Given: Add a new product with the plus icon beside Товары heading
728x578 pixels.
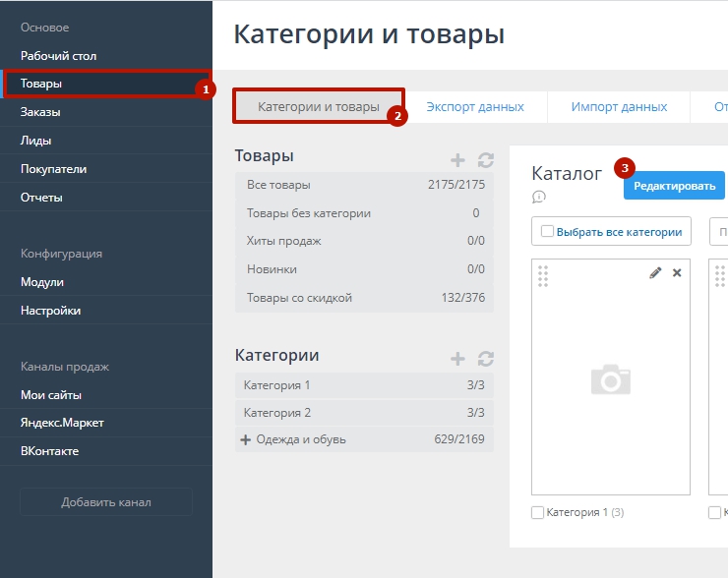Looking at the screenshot, I should tap(457, 160).
